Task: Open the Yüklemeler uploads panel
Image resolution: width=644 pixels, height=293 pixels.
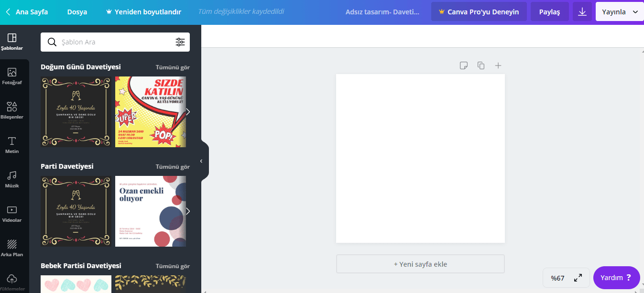Action: (x=12, y=282)
